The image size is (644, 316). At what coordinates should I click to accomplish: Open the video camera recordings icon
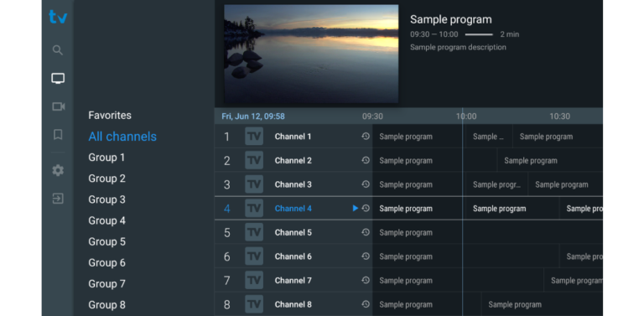[x=59, y=106]
